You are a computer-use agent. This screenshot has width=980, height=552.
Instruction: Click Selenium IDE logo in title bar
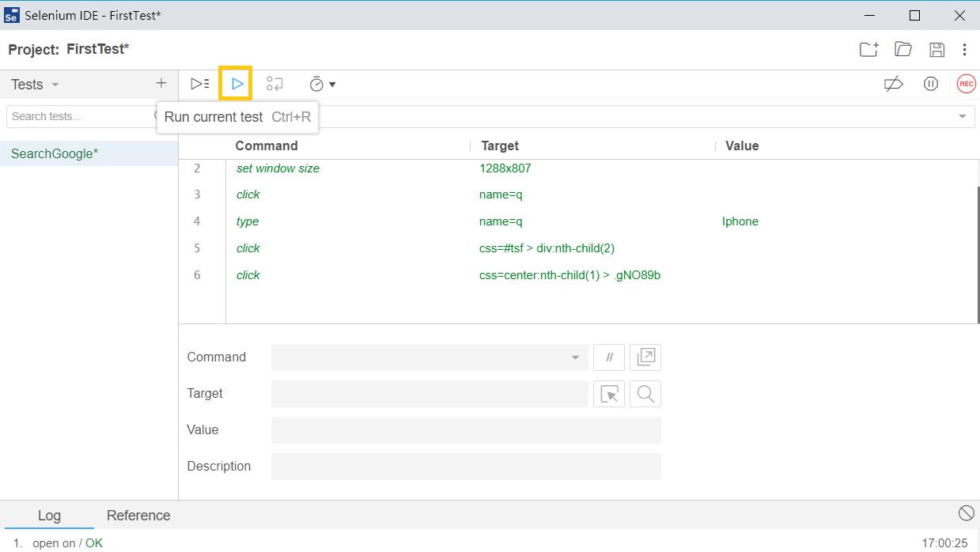point(11,16)
